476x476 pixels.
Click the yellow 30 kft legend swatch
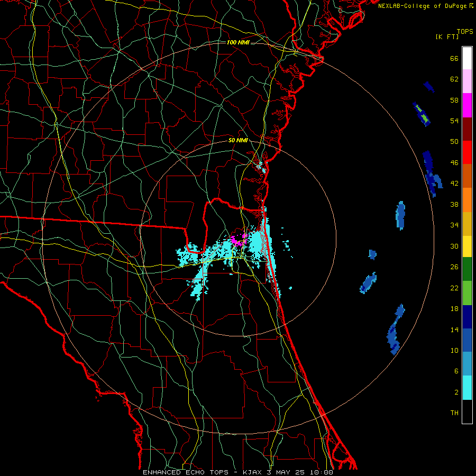(x=467, y=246)
